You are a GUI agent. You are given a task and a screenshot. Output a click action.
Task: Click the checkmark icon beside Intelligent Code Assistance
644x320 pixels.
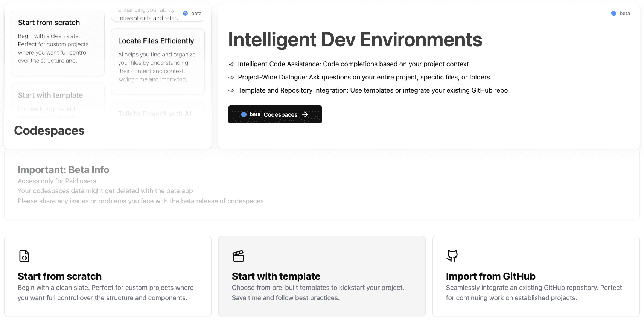coord(231,64)
